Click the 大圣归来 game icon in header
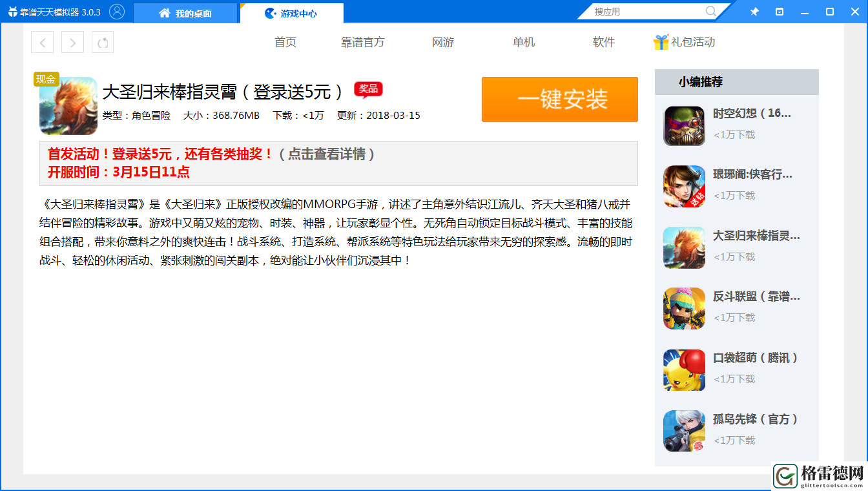This screenshot has width=868, height=491. click(x=68, y=106)
